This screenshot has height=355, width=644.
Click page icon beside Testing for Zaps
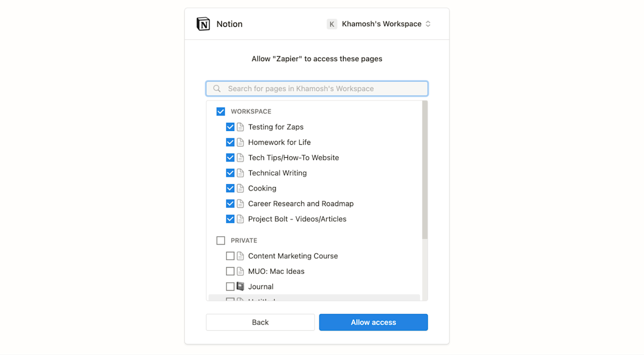240,127
